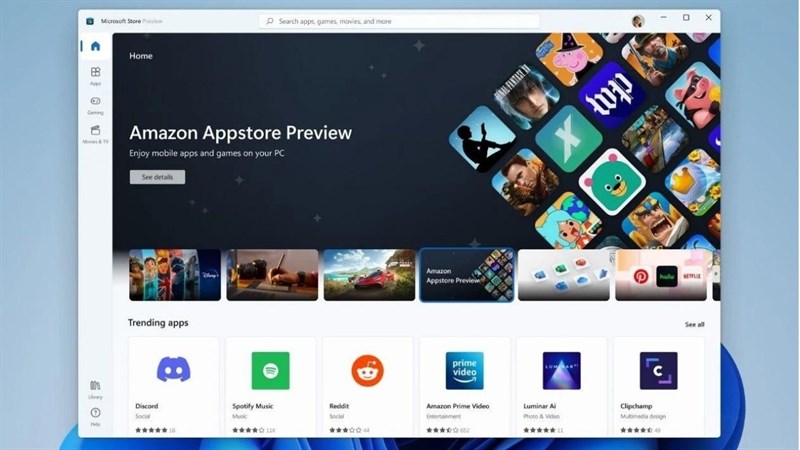Click the Clipchamp app icon
Screen dimensions: 800x450
tap(658, 370)
